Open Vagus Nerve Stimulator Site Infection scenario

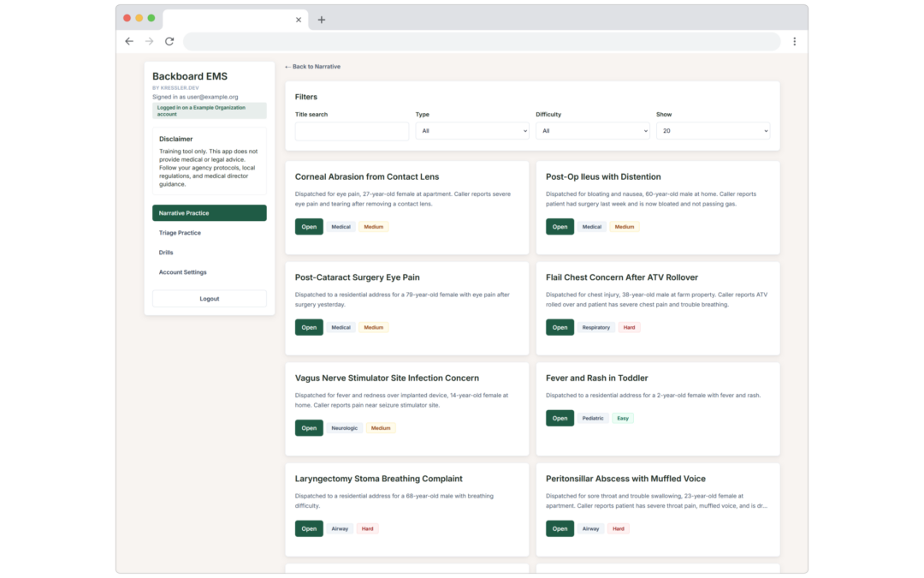click(309, 428)
